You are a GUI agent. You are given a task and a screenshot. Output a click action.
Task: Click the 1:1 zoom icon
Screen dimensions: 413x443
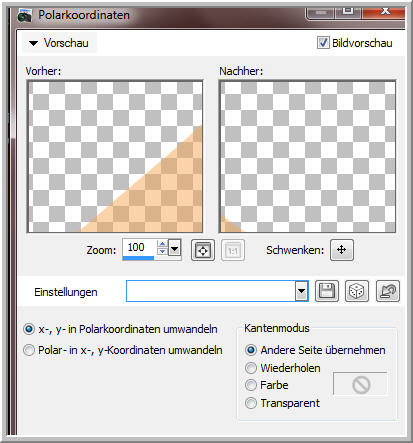[233, 250]
